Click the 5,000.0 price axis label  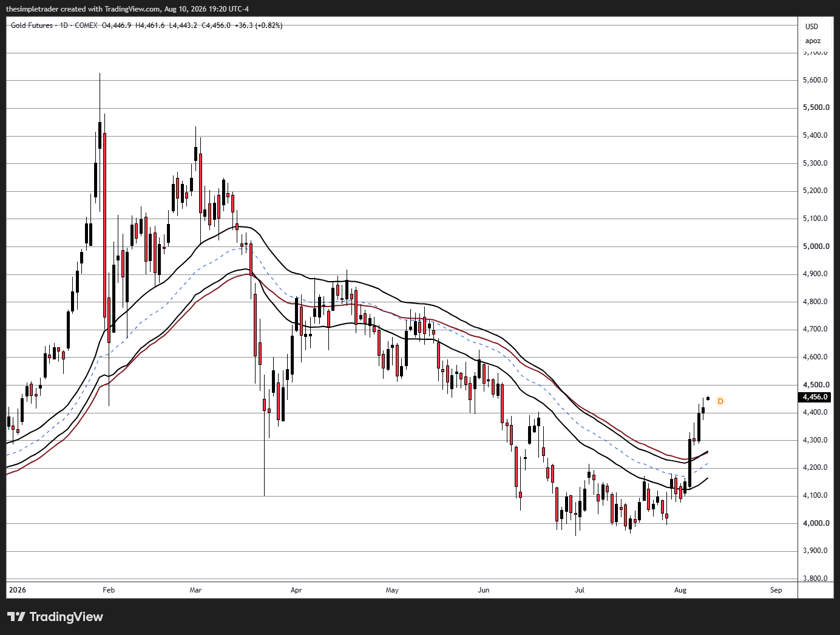(x=815, y=246)
